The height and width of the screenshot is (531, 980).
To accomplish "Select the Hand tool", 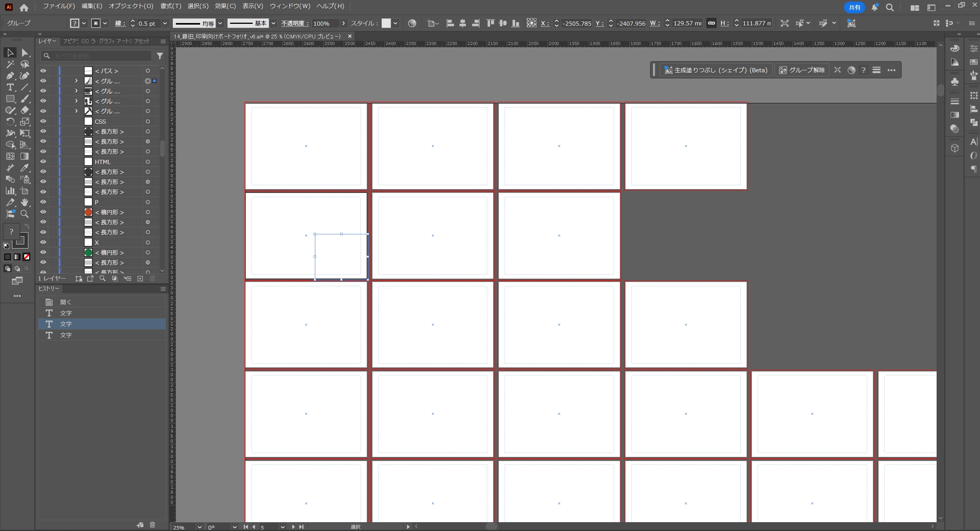I will [25, 202].
